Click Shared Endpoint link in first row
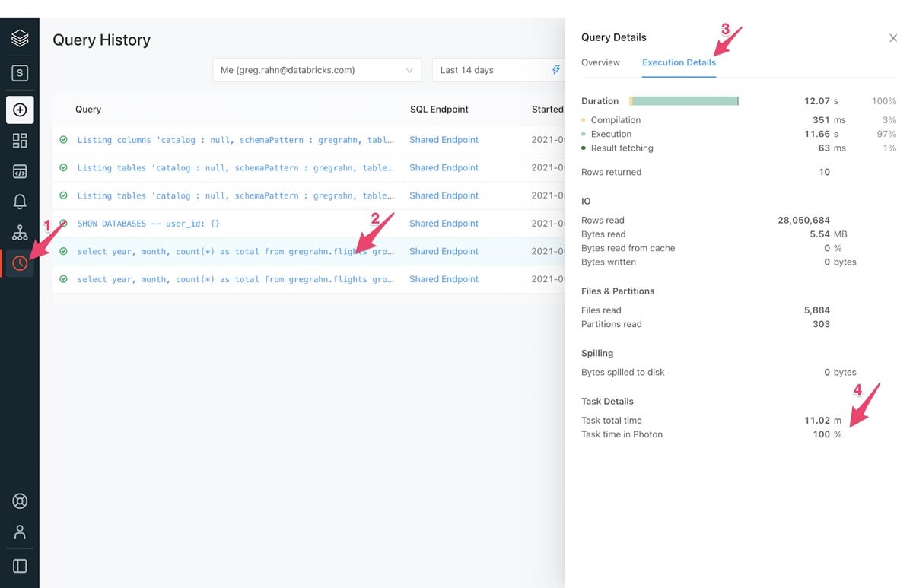 point(444,140)
